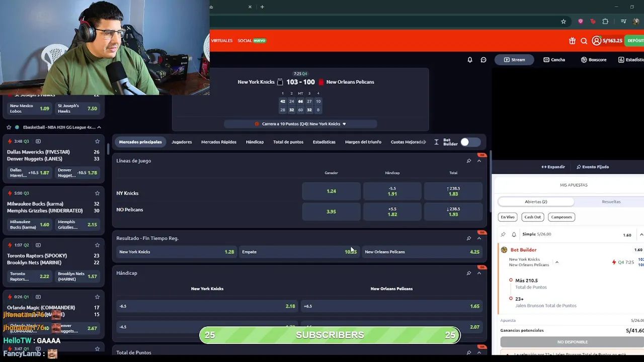
Task: Open live stream icon for Toronto Raptors match
Action: click(38, 245)
